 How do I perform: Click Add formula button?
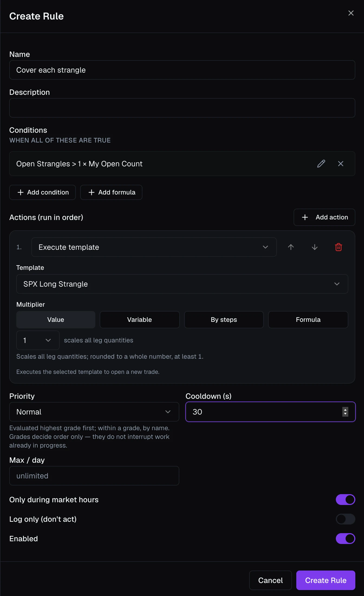[x=111, y=192]
